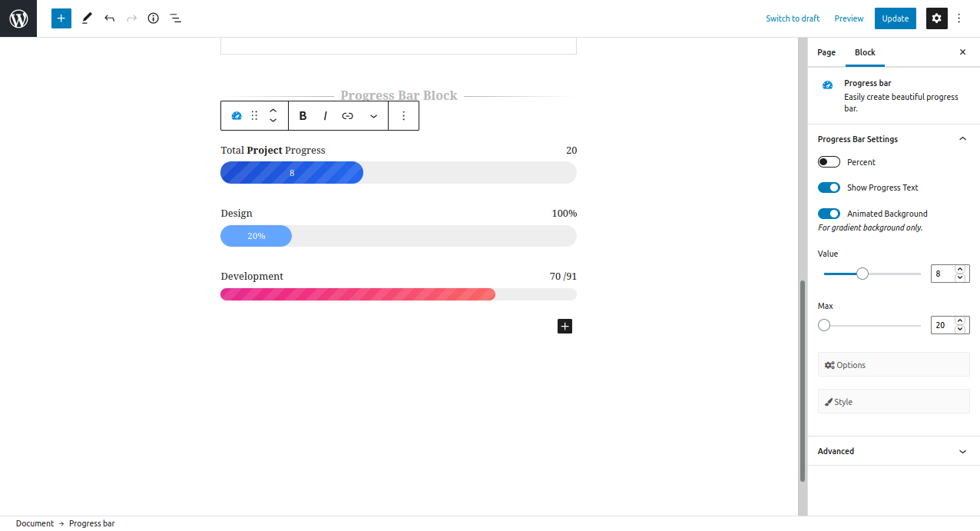Open the WordPress logo menu
980x531 pixels.
pos(18,18)
